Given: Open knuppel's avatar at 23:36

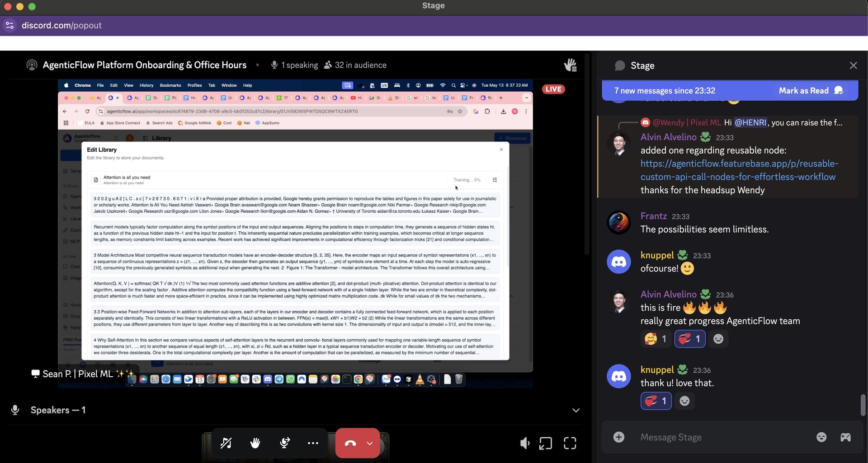Looking at the screenshot, I should (618, 376).
